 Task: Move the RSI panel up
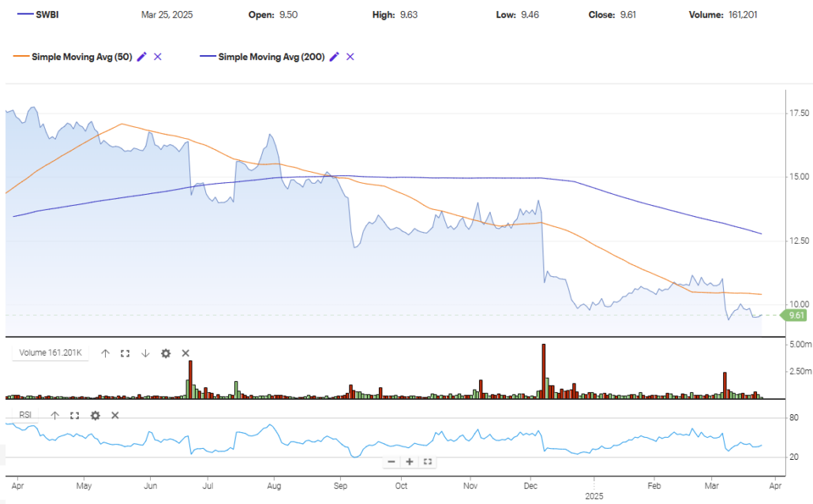pos(55,416)
